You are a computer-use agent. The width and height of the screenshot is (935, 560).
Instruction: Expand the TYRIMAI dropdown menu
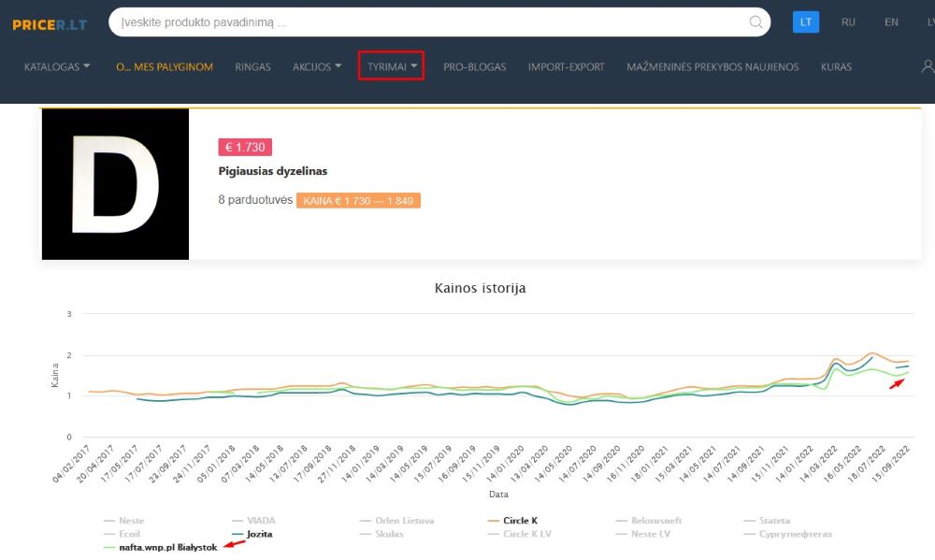pos(391,66)
